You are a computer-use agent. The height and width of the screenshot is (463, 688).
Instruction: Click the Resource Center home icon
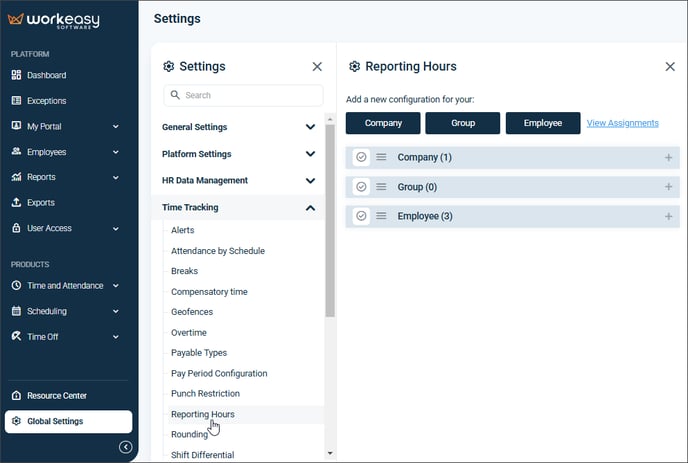[x=16, y=395]
